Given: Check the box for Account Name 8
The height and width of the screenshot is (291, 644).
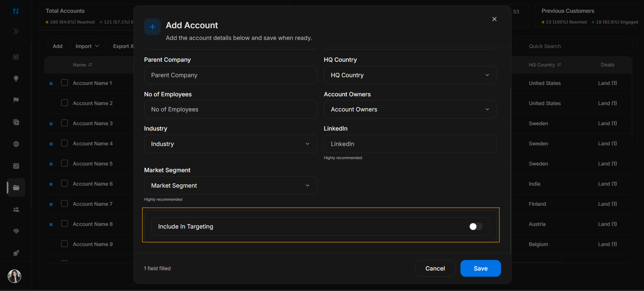Looking at the screenshot, I should [x=65, y=224].
